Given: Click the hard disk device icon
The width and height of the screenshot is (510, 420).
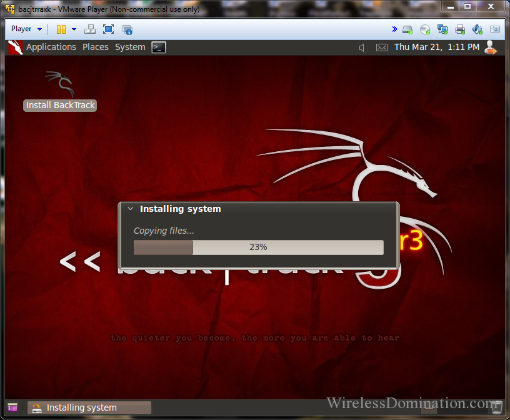Looking at the screenshot, I should tap(407, 29).
